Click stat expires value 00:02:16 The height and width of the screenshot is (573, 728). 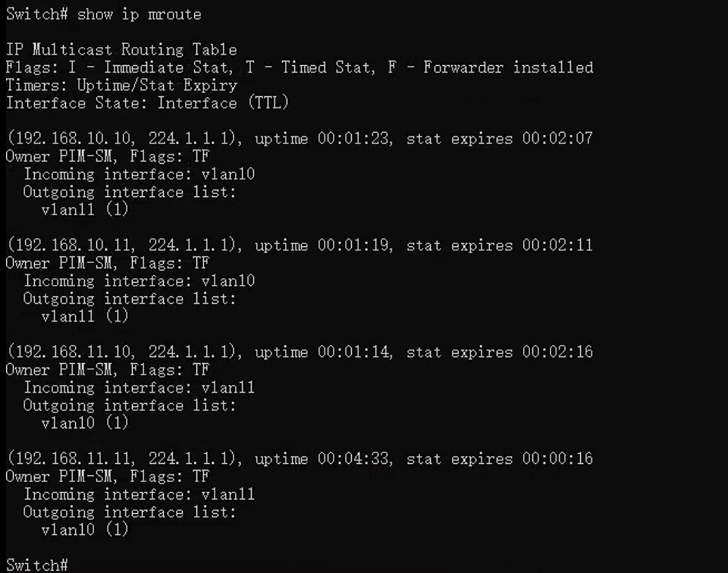pyautogui.click(x=557, y=352)
